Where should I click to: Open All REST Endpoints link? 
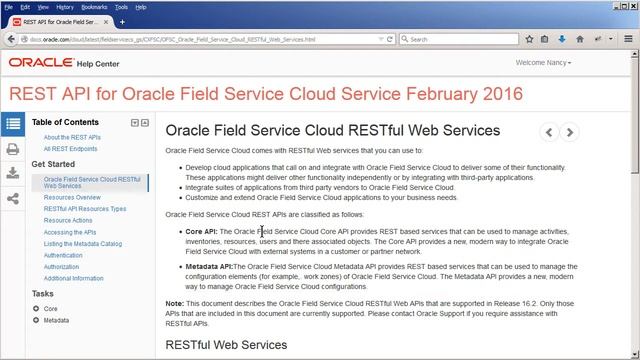[71, 149]
